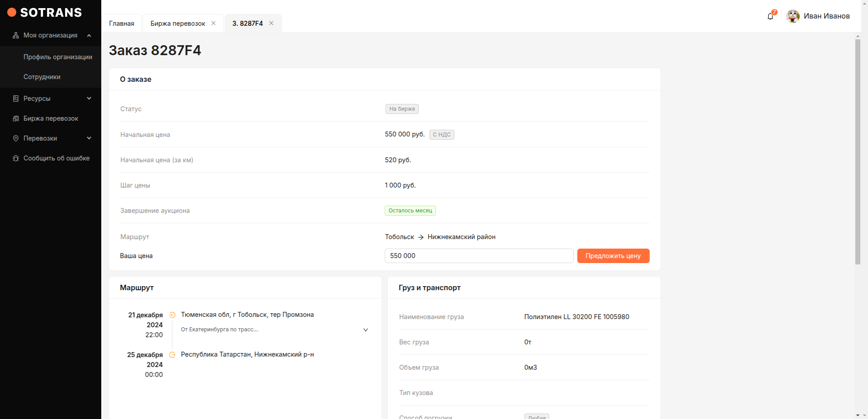The width and height of the screenshot is (868, 419).
Task: Close the Биржа перевозок tab
Action: click(213, 23)
